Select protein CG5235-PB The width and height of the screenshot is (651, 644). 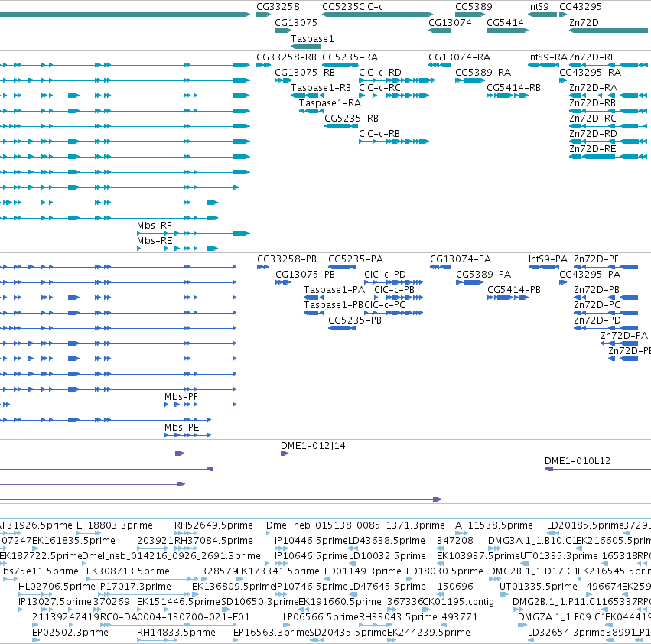342,328
